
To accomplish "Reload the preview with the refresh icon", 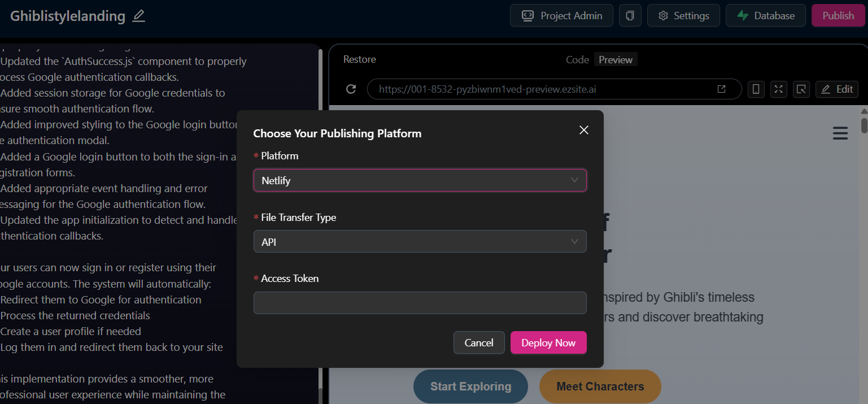I will point(351,89).
